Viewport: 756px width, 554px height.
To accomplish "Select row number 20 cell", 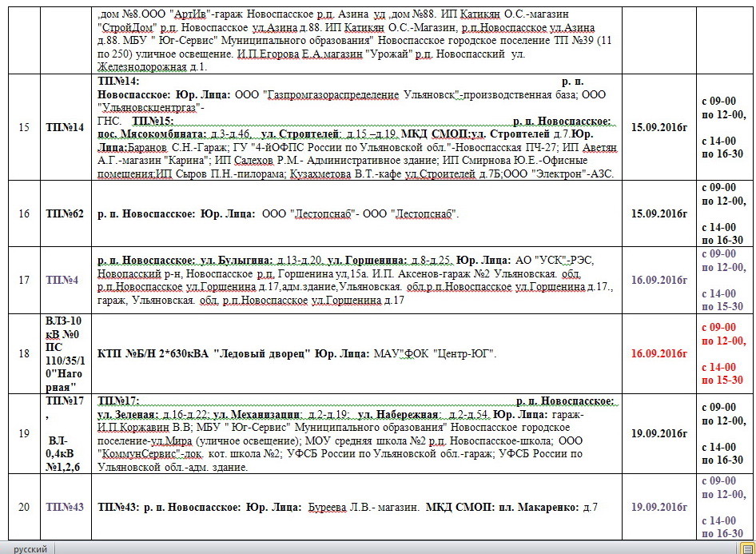I will (23, 507).
